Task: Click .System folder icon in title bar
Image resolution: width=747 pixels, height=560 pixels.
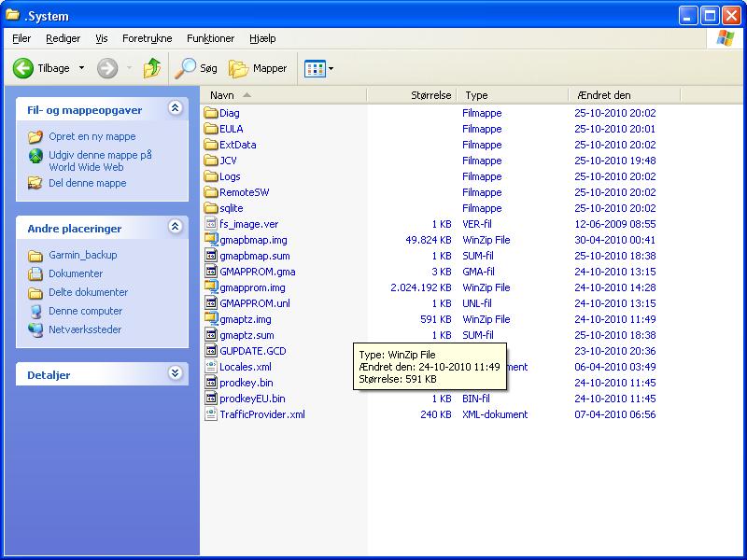Action: pos(13,15)
